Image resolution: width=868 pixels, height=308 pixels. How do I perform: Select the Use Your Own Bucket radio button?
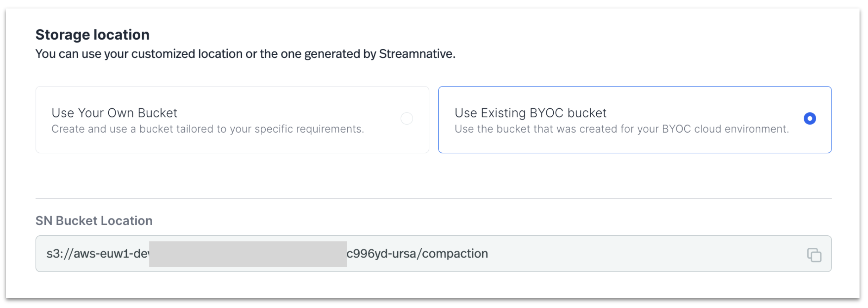point(406,119)
